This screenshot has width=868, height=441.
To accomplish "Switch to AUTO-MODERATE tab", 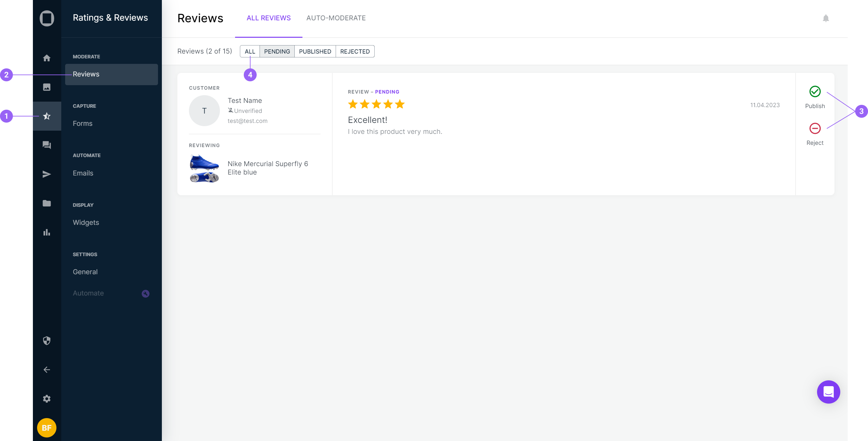I will point(336,18).
